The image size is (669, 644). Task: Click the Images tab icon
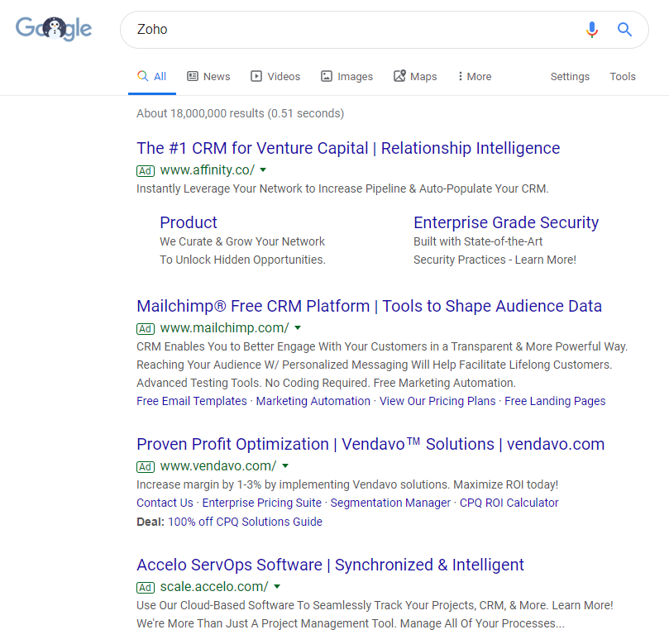pos(326,76)
